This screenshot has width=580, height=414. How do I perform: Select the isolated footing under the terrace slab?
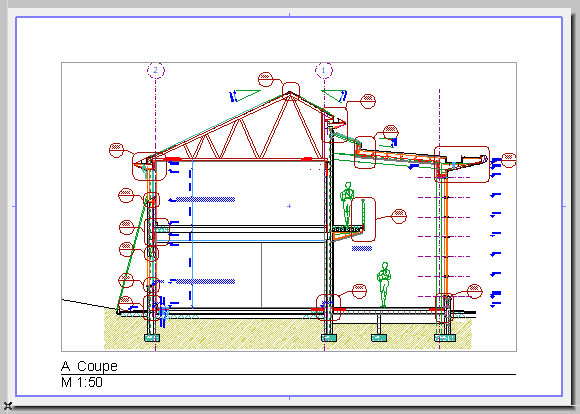pyautogui.click(x=379, y=337)
